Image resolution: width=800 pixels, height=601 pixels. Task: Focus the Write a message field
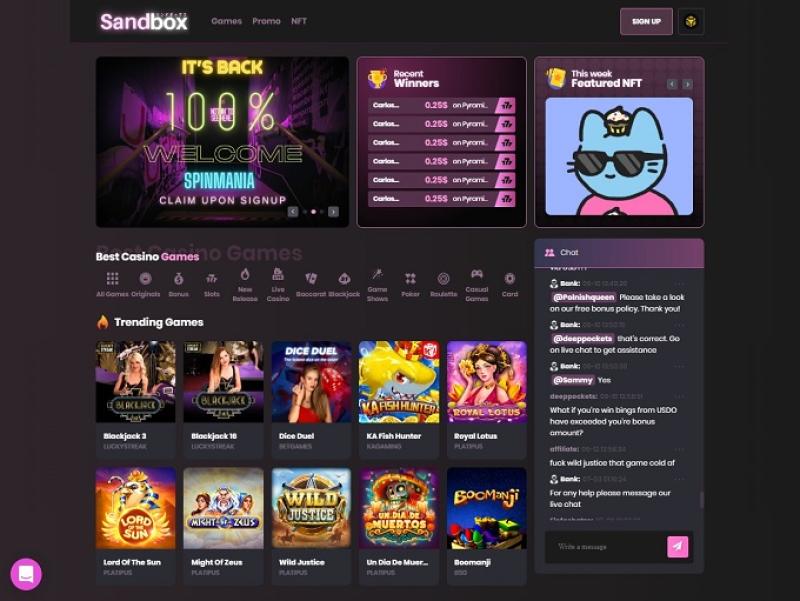(606, 546)
